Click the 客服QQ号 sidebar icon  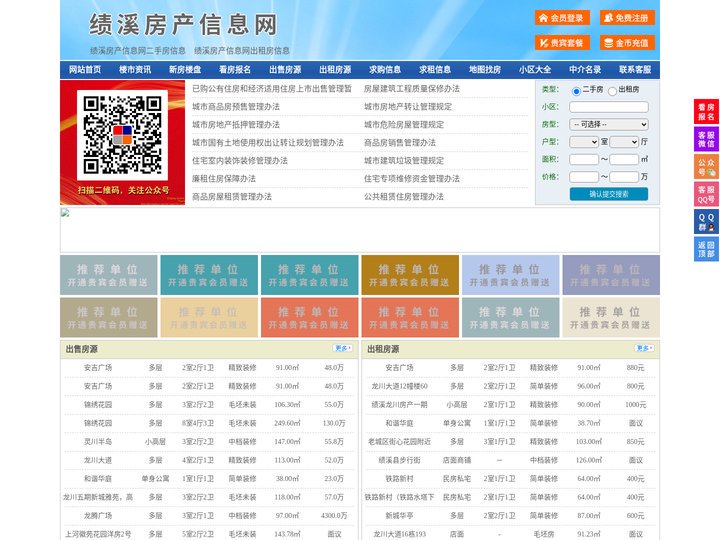706,194
